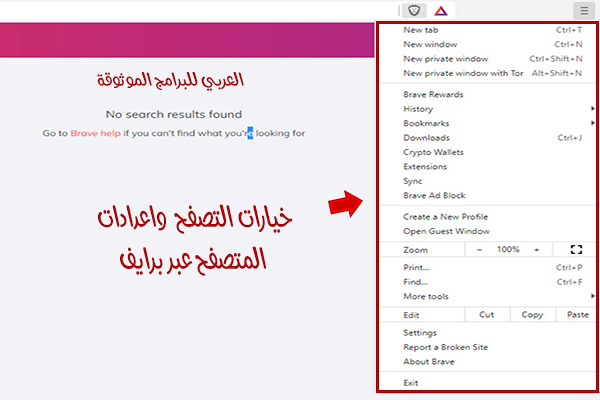The image size is (600, 400).
Task: Open Brave Rewards menu item
Action: coord(488,95)
